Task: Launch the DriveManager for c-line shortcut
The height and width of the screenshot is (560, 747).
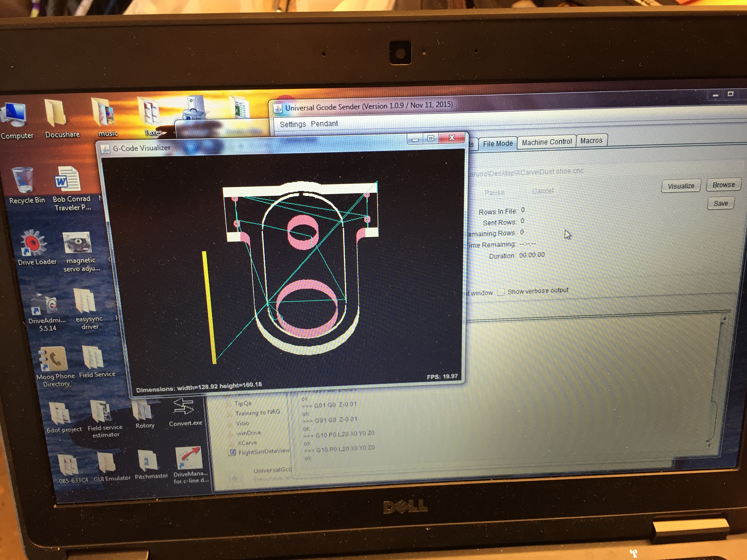Action: coord(189,458)
